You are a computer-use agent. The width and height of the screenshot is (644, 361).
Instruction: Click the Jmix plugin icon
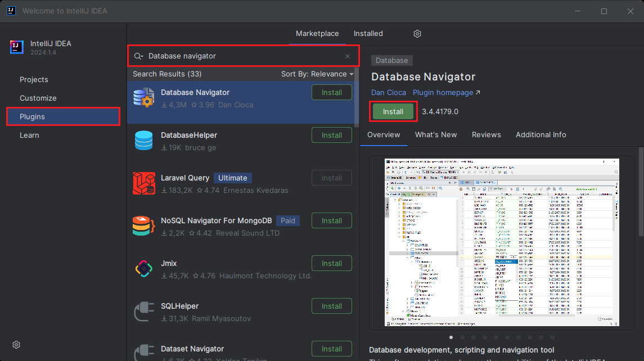pyautogui.click(x=143, y=269)
